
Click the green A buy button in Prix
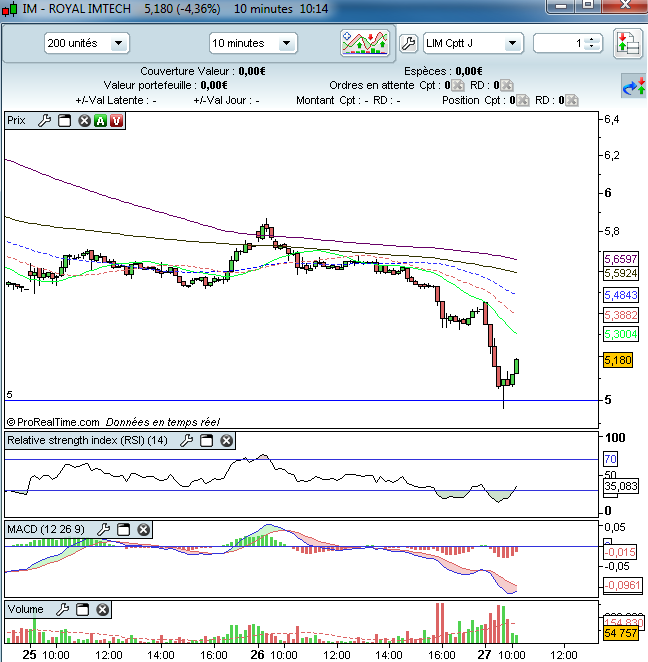coord(100,121)
